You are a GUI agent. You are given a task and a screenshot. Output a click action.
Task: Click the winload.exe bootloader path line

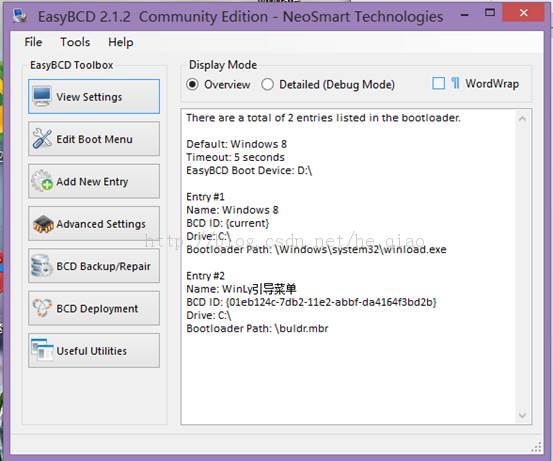tap(316, 249)
